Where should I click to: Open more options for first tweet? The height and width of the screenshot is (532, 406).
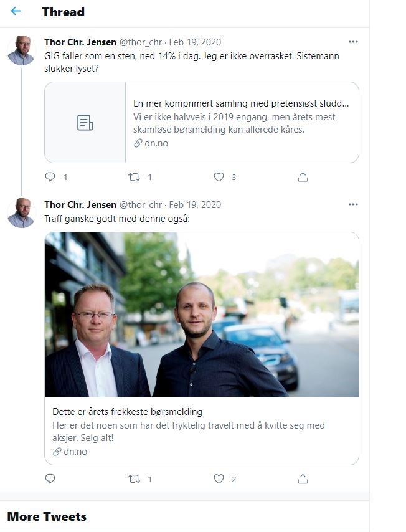353,42
